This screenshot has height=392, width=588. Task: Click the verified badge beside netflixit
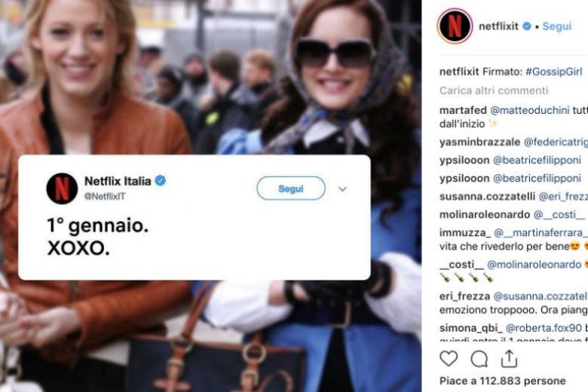pyautogui.click(x=527, y=26)
